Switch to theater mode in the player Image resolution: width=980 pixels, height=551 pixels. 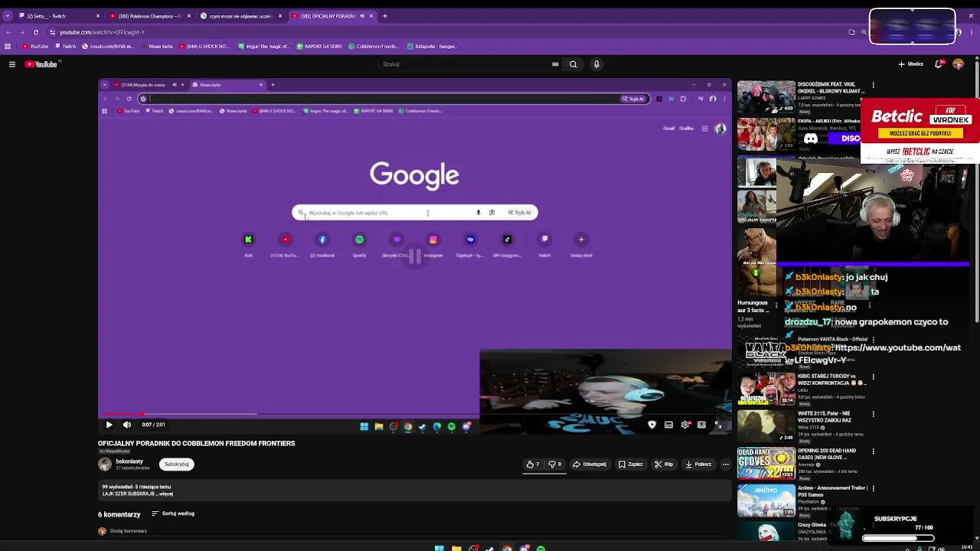tap(701, 425)
